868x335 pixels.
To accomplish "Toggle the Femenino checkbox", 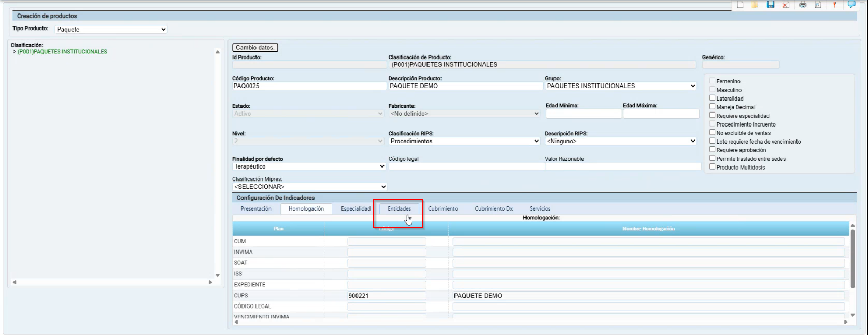I will pyautogui.click(x=713, y=81).
